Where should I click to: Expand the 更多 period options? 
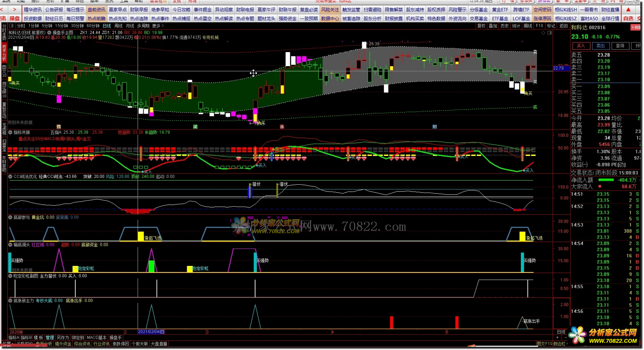pyautogui.click(x=158, y=26)
